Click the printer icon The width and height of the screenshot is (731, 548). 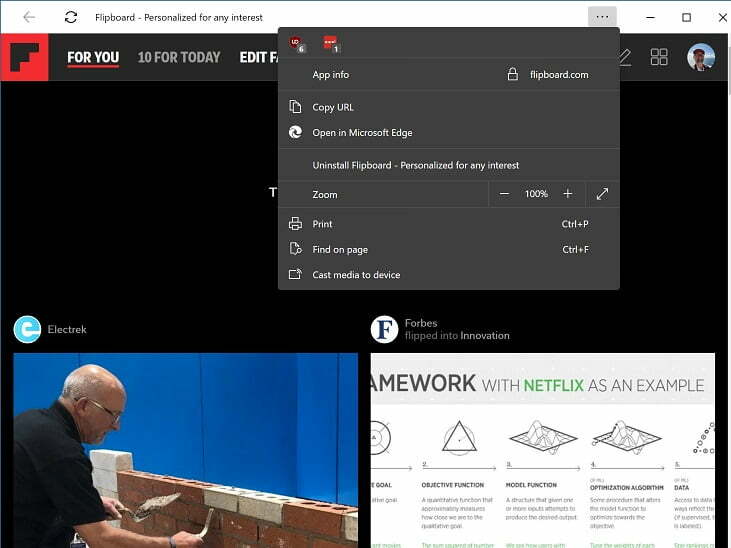click(295, 223)
